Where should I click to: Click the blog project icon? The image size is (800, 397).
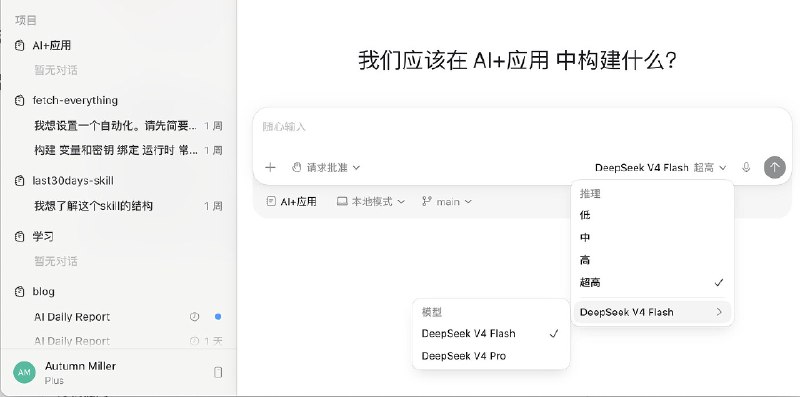click(19, 291)
